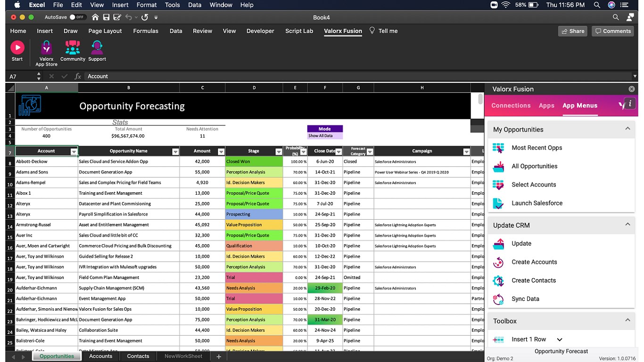
Task: Open the Window menu in menu bar
Action: 221,5
